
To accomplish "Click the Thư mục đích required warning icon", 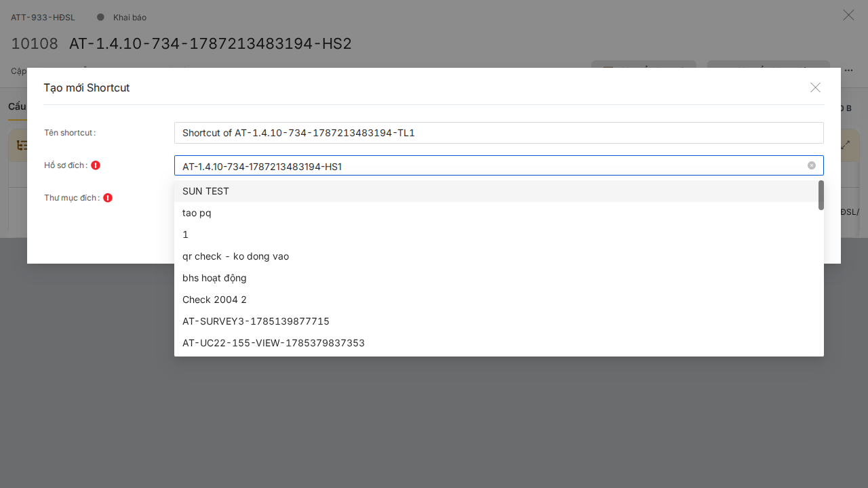I will (108, 198).
